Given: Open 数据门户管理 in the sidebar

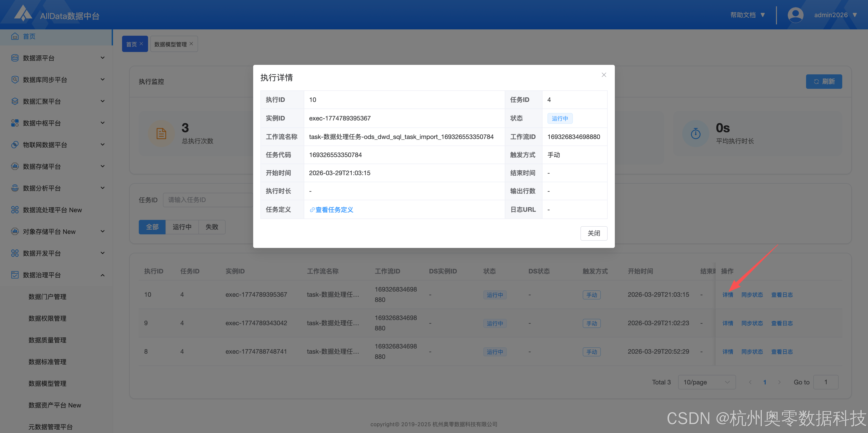Looking at the screenshot, I should tap(47, 297).
